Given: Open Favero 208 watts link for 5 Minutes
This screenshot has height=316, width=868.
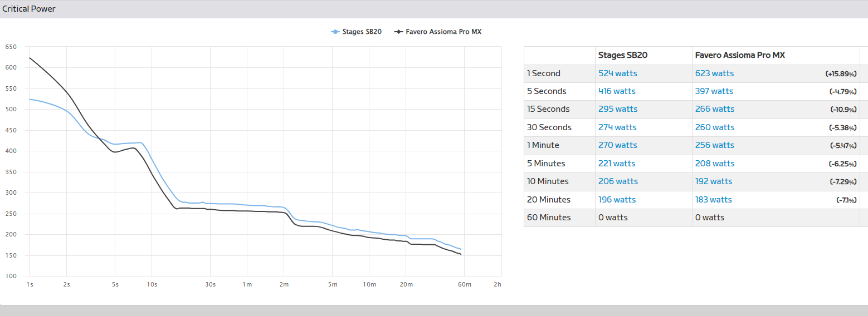Looking at the screenshot, I should [x=715, y=164].
